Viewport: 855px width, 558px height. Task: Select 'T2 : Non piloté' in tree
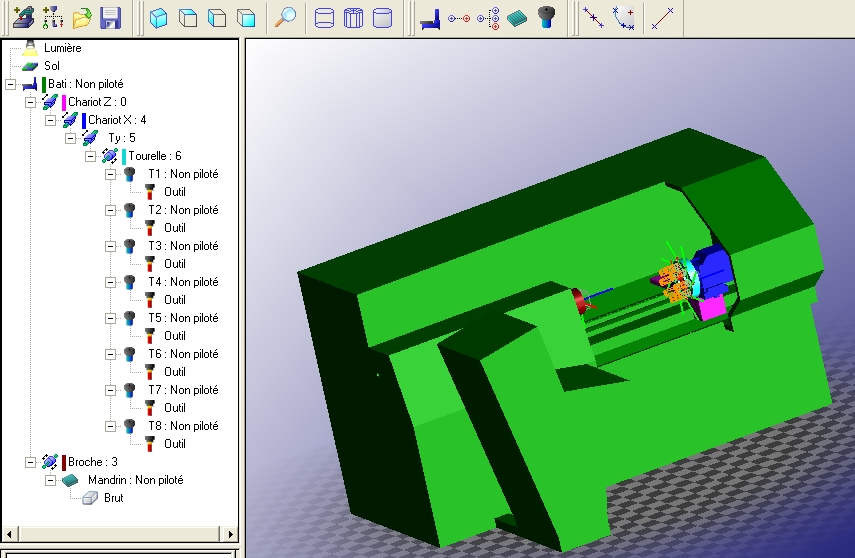pyautogui.click(x=183, y=210)
